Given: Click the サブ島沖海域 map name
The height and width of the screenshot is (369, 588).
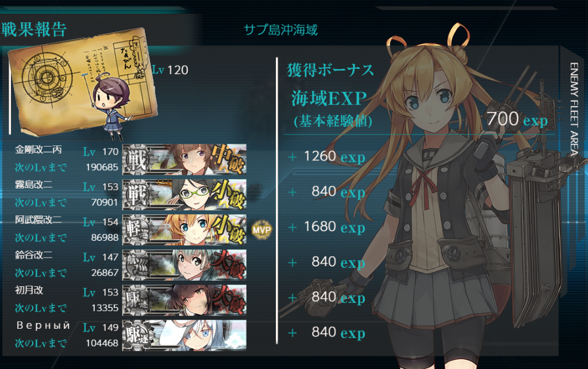Looking at the screenshot, I should click(280, 30).
